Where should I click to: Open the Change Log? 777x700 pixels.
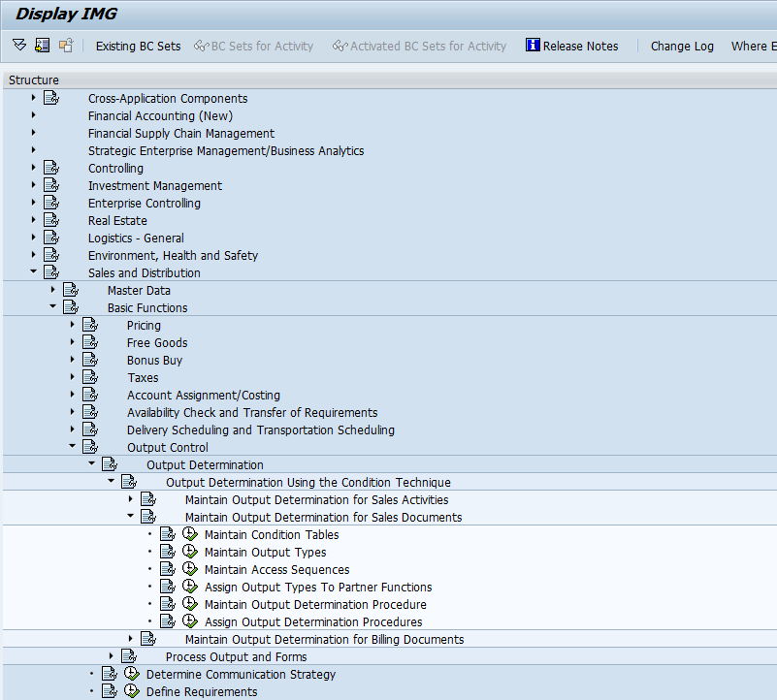pos(682,47)
